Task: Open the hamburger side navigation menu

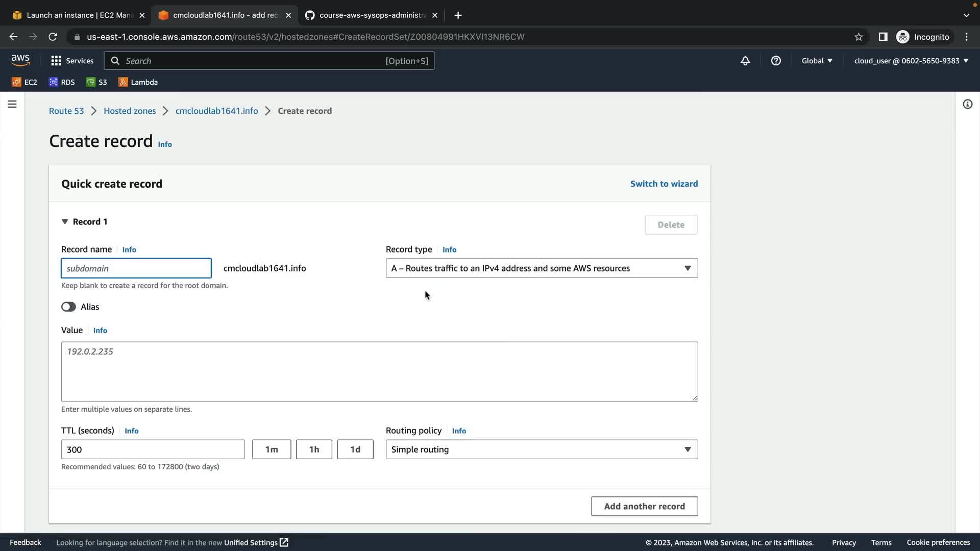Action: click(x=12, y=104)
